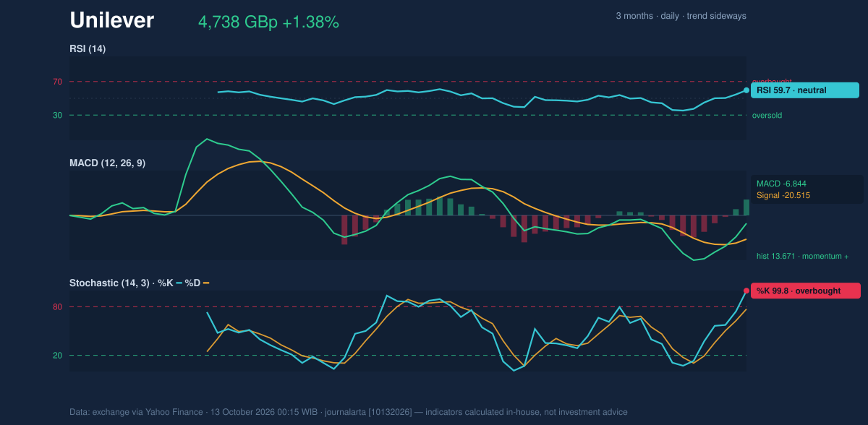Click the data source footer text
Image resolution: width=868 pixels, height=425 pixels.
[x=349, y=412]
